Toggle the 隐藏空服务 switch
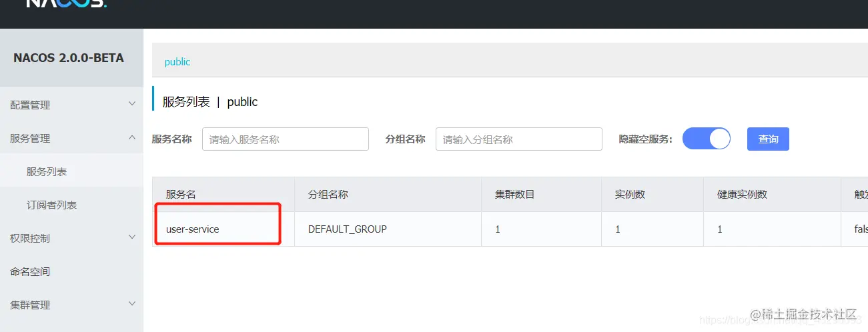The width and height of the screenshot is (868, 332). point(707,139)
